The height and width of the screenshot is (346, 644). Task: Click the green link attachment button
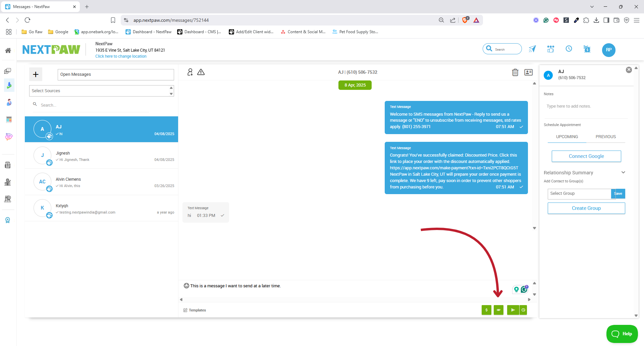click(x=498, y=310)
